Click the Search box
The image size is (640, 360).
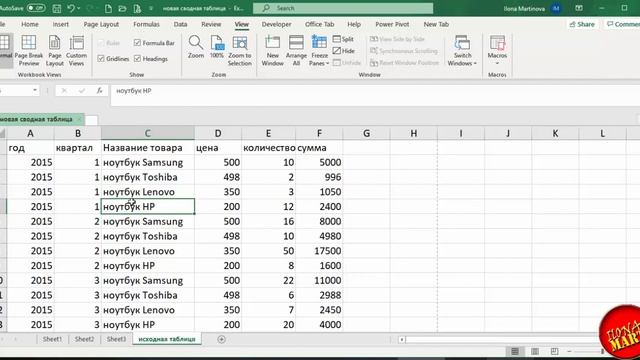(x=343, y=8)
